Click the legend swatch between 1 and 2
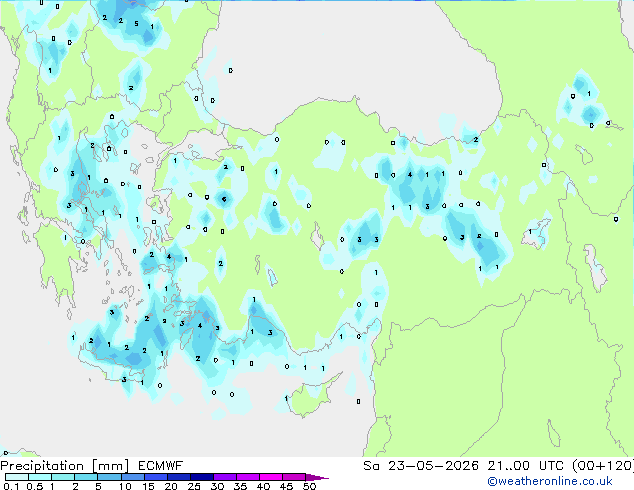 63,477
